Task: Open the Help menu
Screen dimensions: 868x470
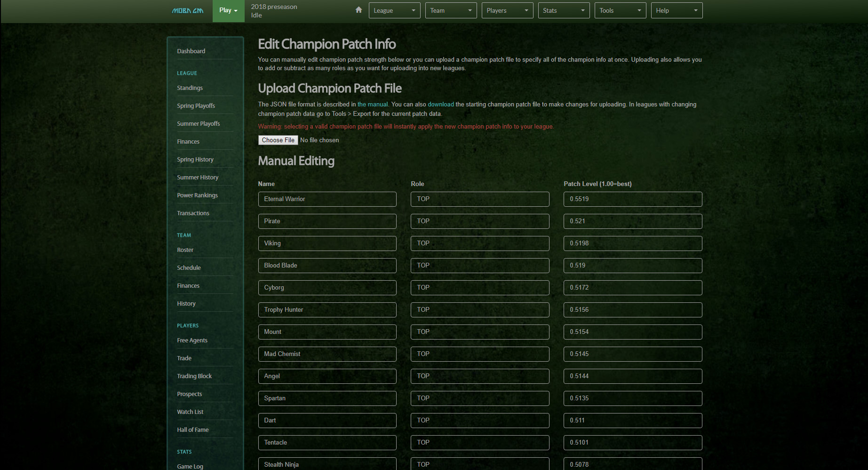Action: point(676,10)
